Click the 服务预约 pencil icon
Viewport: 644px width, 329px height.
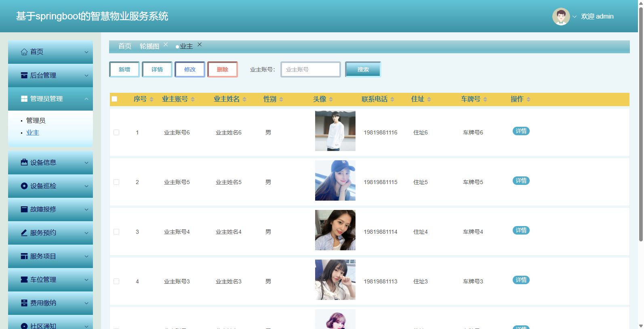click(24, 233)
